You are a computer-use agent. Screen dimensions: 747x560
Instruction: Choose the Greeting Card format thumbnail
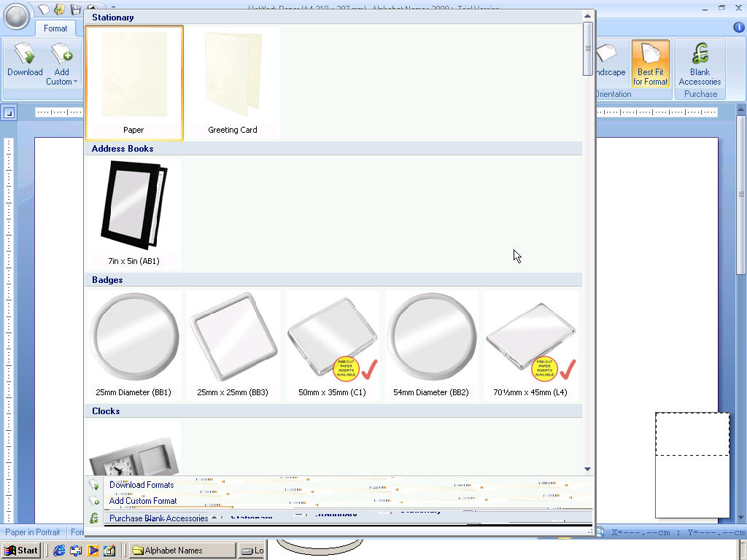coord(233,82)
